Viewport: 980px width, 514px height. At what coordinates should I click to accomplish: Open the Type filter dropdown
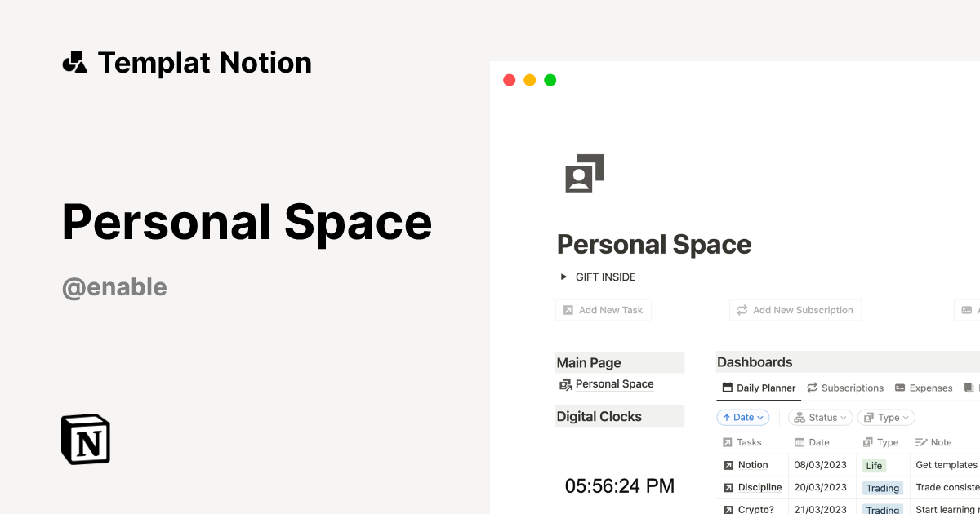[x=886, y=418]
